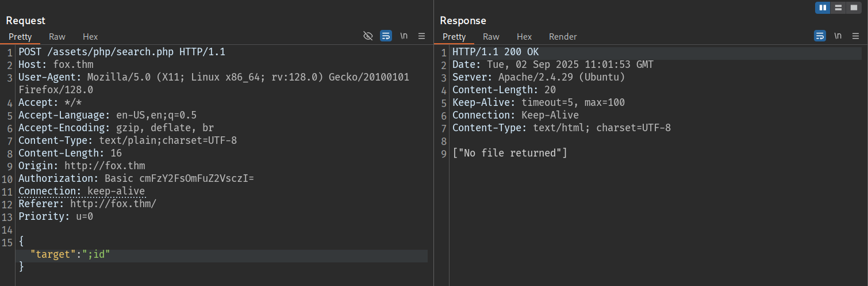
Task: Open Response Hex tab
Action: [x=524, y=37]
